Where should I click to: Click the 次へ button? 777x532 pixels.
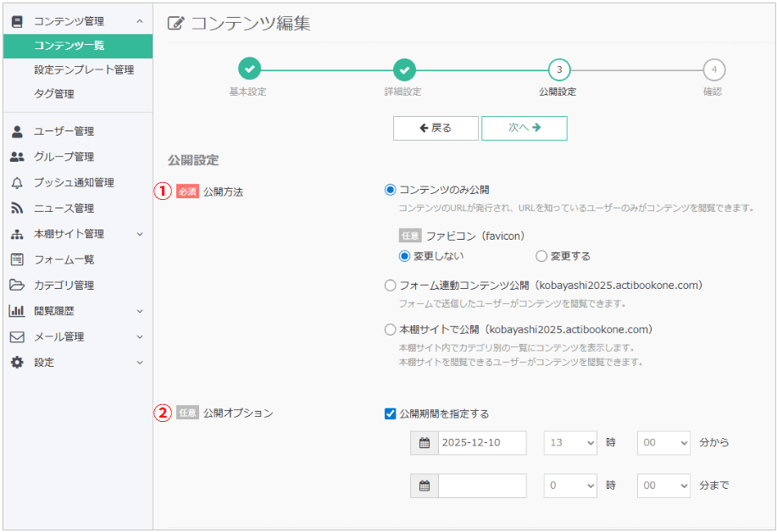(x=524, y=127)
